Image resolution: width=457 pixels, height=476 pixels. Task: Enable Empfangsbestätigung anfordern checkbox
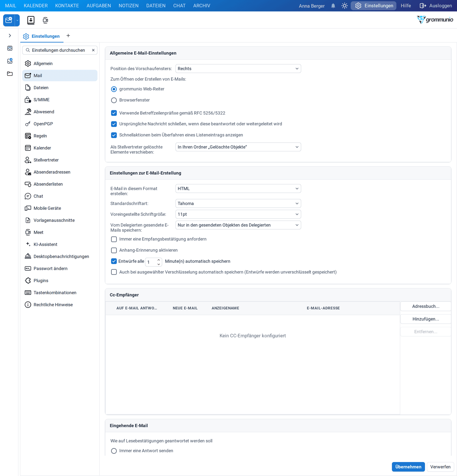114,239
